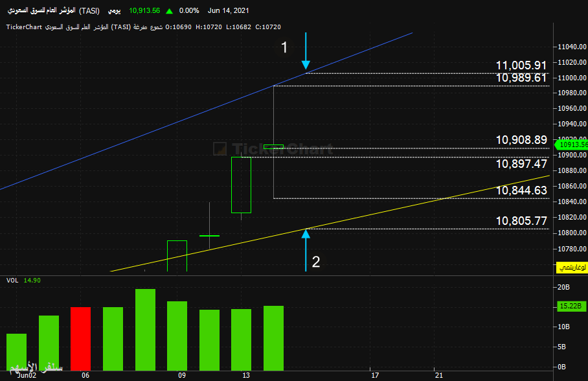Screen dimensions: 588x381
Task: Click the 17 date marker on time axis
Action: point(375,375)
